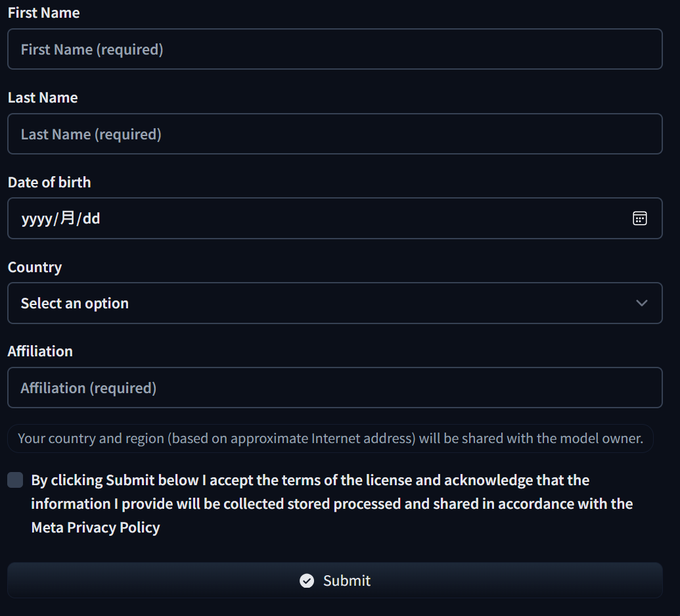Select the 月 month segment of date
Screen dimensions: 680x616
tap(68, 219)
